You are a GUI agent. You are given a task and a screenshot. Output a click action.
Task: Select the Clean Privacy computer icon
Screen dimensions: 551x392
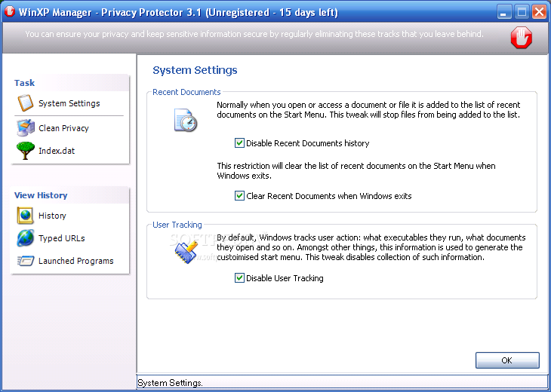[26, 127]
